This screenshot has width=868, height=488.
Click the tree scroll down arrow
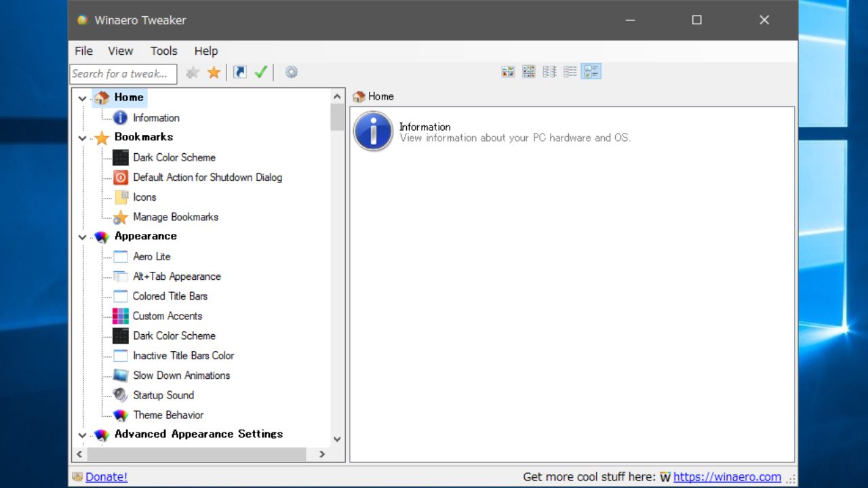tap(337, 439)
